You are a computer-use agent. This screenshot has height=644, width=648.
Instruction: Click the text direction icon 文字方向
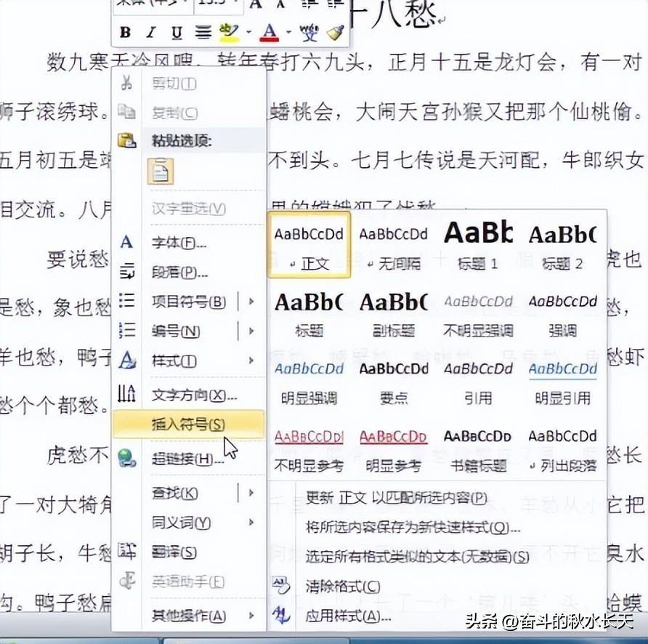[126, 393]
